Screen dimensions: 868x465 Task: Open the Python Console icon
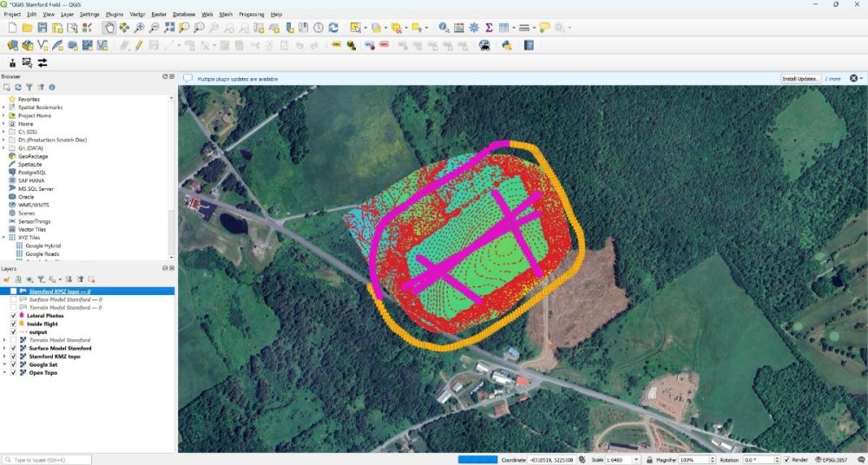(x=506, y=45)
